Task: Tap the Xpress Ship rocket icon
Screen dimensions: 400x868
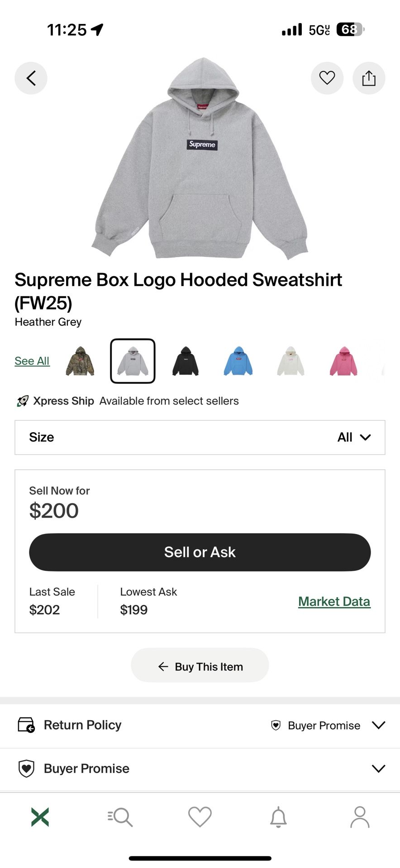Action: [x=21, y=401]
